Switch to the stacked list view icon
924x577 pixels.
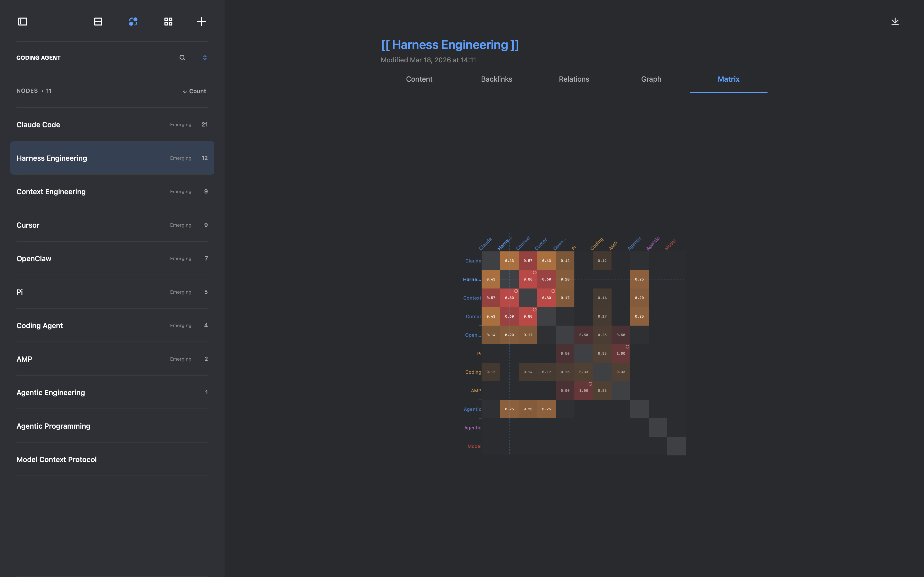tap(98, 22)
